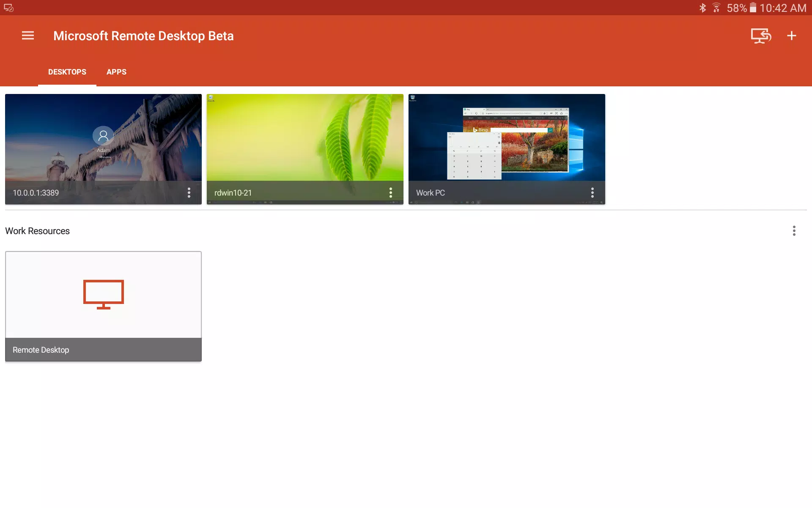Click the Microsoft Remote Desktop Beta title

pyautogui.click(x=143, y=36)
